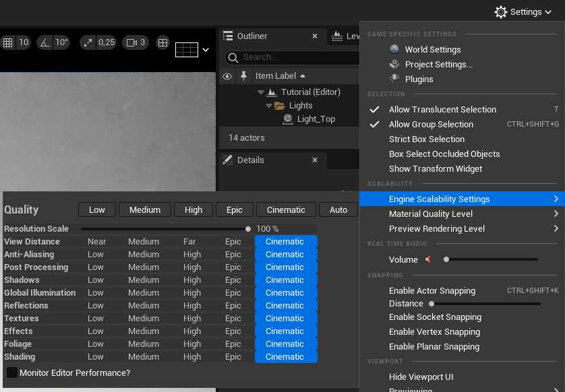The height and width of the screenshot is (392, 565).
Task: Sort by Item Label column
Action: tap(280, 76)
